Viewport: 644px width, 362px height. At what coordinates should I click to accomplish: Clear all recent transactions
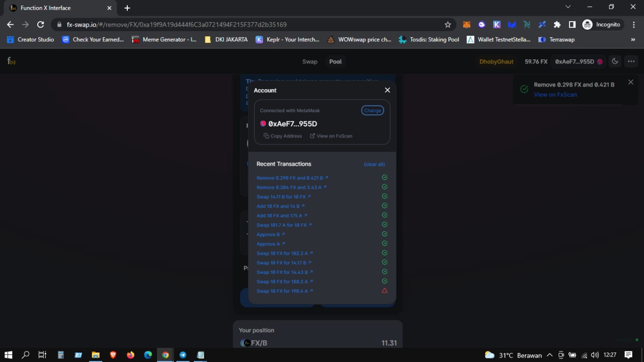374,164
